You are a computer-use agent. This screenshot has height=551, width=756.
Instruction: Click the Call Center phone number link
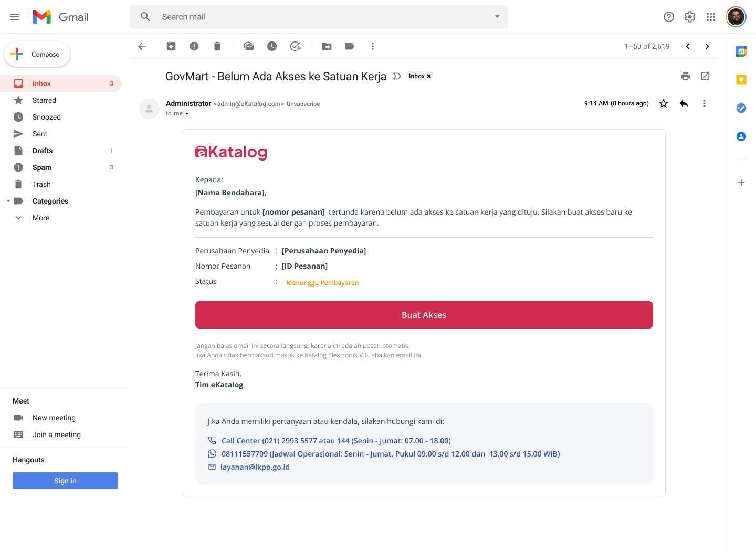[336, 441]
